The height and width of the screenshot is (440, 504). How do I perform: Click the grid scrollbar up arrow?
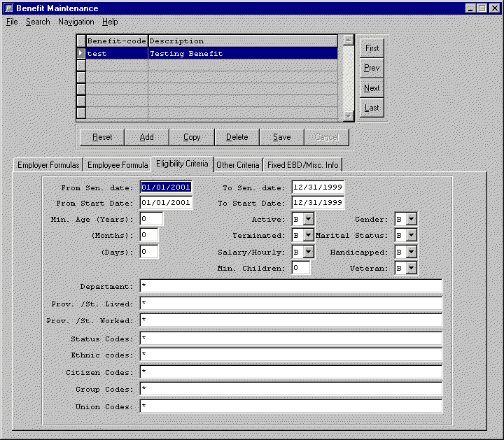349,41
